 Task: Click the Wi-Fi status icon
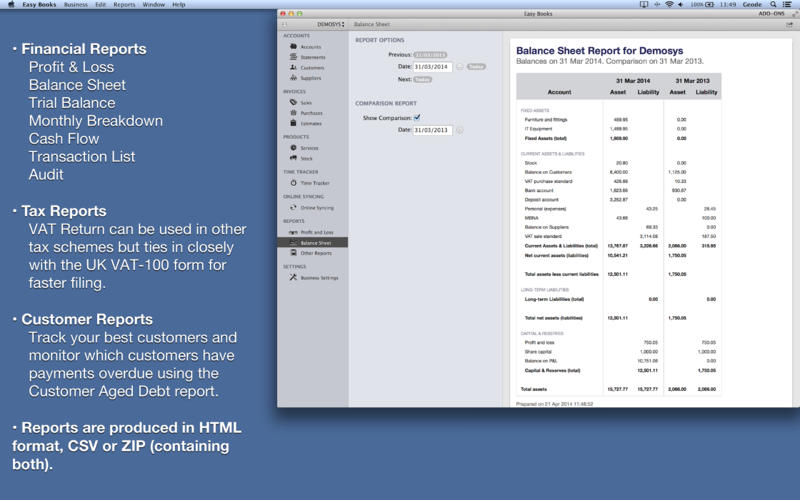coord(669,4)
